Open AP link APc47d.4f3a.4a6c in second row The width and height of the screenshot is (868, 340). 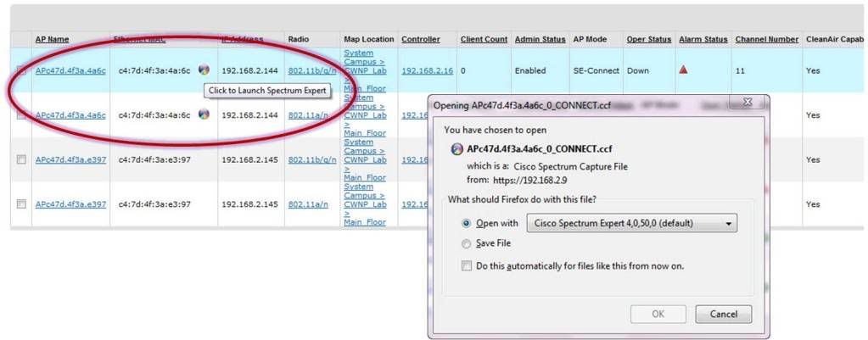70,115
